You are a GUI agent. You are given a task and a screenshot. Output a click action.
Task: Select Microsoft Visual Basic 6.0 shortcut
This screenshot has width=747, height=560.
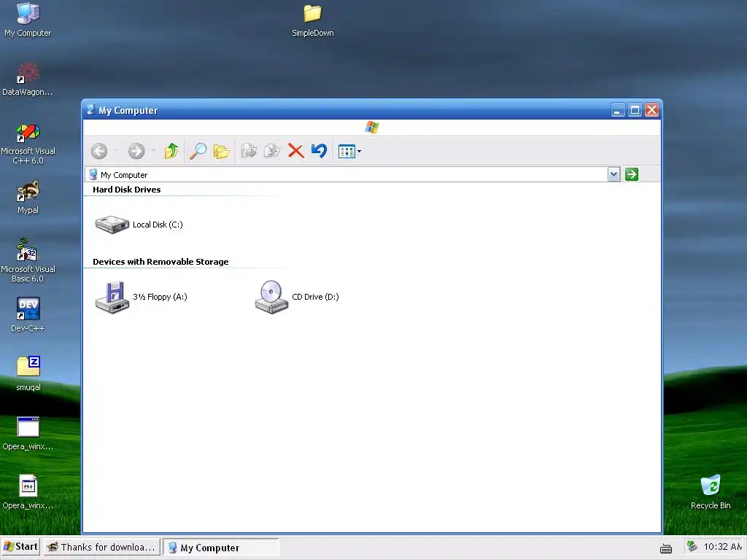[x=28, y=261]
